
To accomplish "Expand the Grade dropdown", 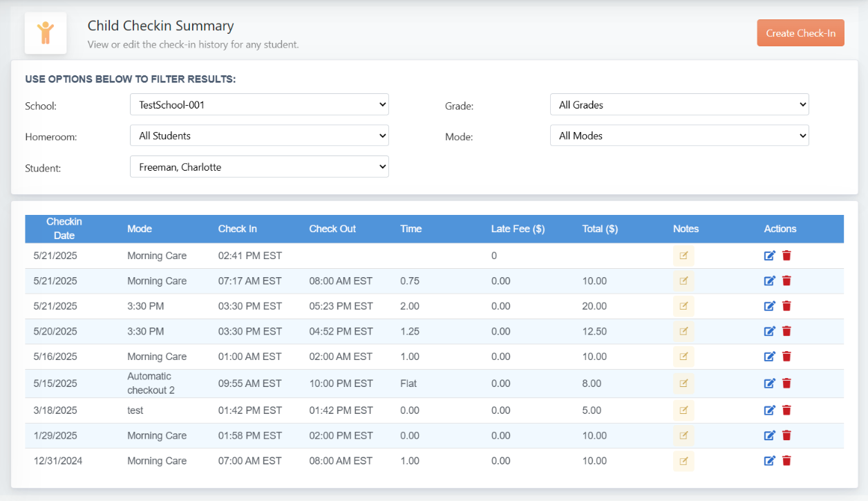I will [679, 105].
